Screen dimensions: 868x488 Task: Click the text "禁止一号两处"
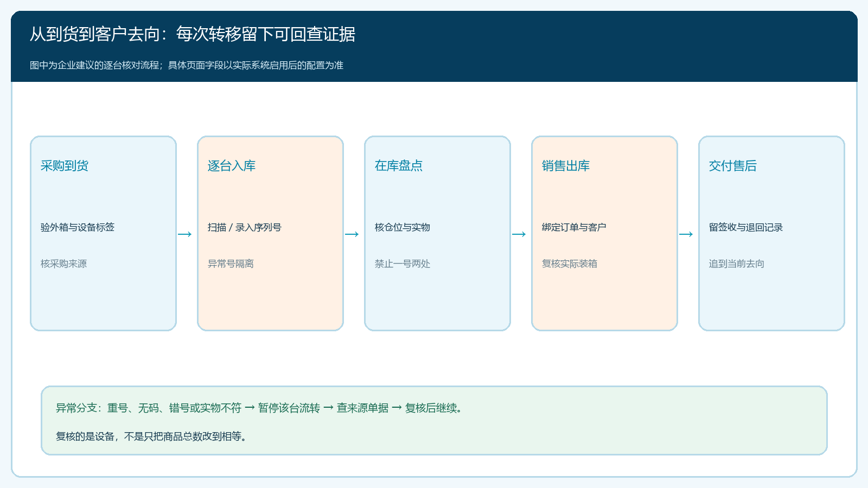tap(403, 264)
